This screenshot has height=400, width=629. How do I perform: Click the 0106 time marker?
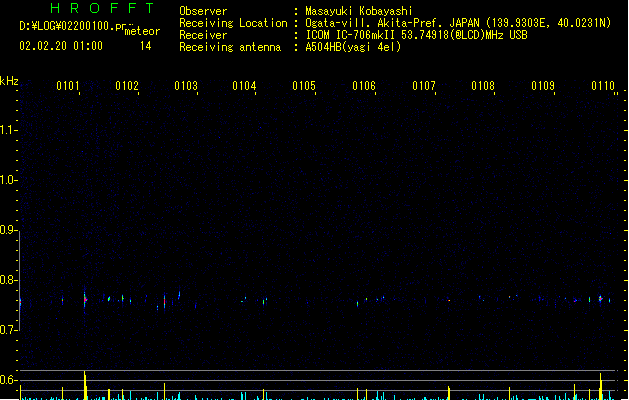pyautogui.click(x=364, y=86)
